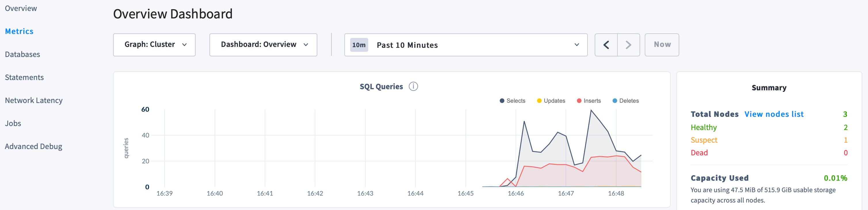Open the Overview sidebar item
Image resolution: width=868 pixels, height=210 pixels.
pos(21,8)
